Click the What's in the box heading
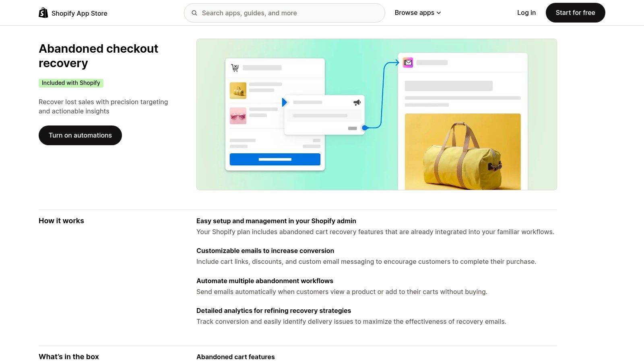Screen dimensions: 644x362 coord(69,357)
